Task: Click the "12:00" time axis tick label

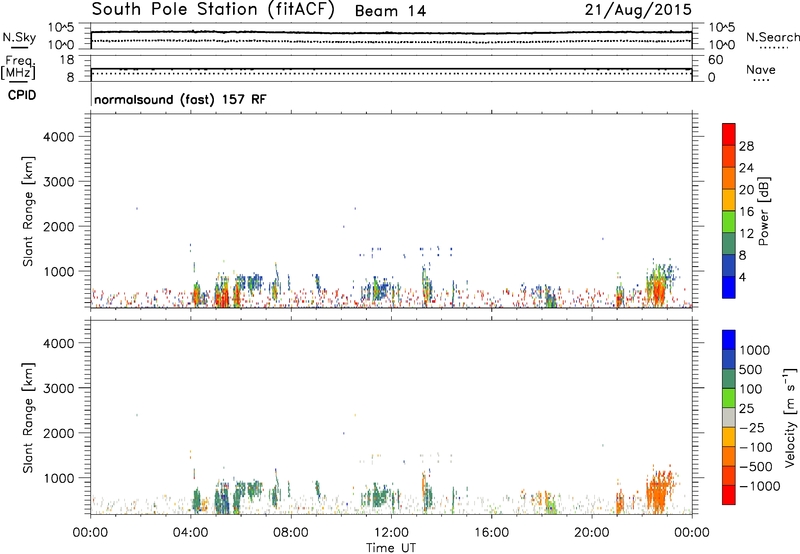Action: [x=391, y=533]
